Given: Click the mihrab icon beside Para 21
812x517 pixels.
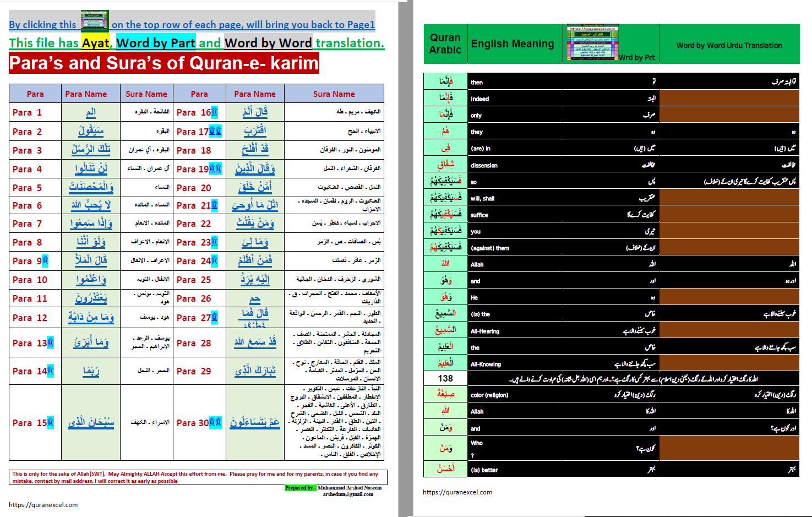Looking at the screenshot, I should (215, 205).
